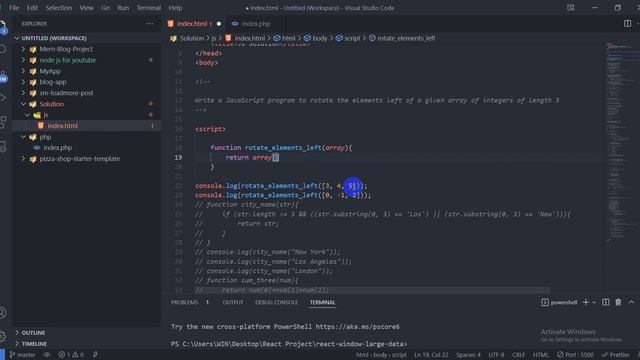Switch to OUTPUT panel tab
The width and height of the screenshot is (640, 360).
[x=233, y=302]
